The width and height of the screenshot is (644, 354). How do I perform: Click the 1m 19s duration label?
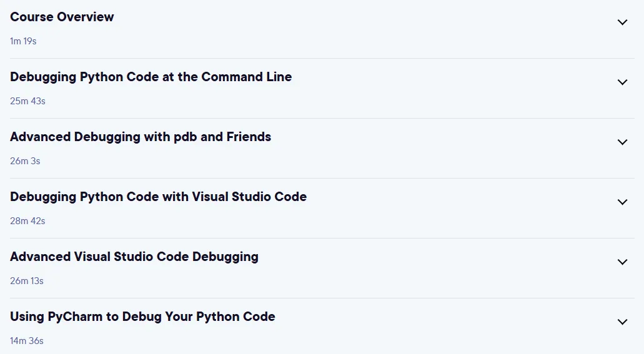point(23,41)
